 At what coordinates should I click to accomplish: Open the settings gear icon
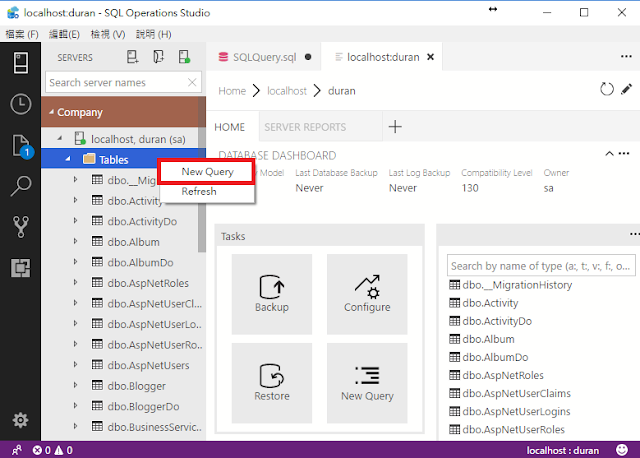[x=20, y=420]
